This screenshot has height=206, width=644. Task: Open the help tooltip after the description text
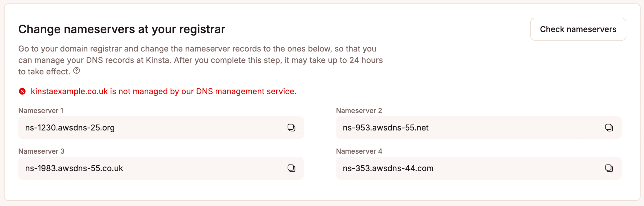pyautogui.click(x=76, y=71)
